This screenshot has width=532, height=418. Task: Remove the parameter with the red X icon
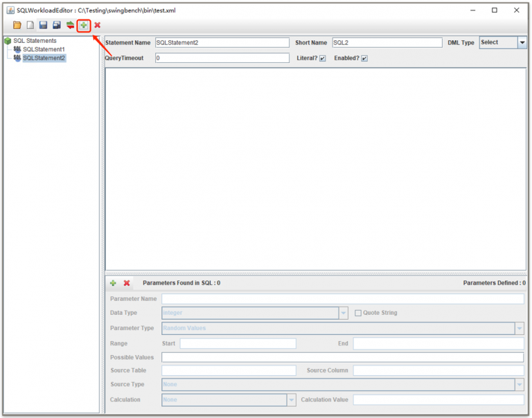tap(127, 283)
